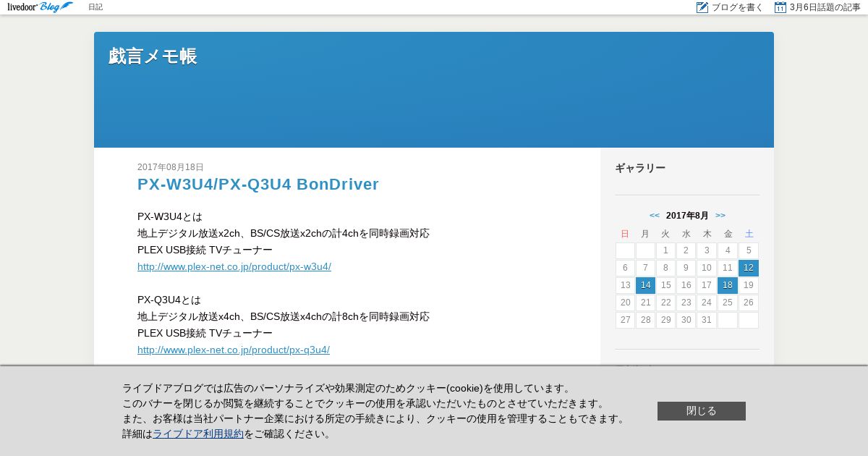Click the 日 Sunday column header
Screen dimensions: 868x456
click(x=625, y=234)
